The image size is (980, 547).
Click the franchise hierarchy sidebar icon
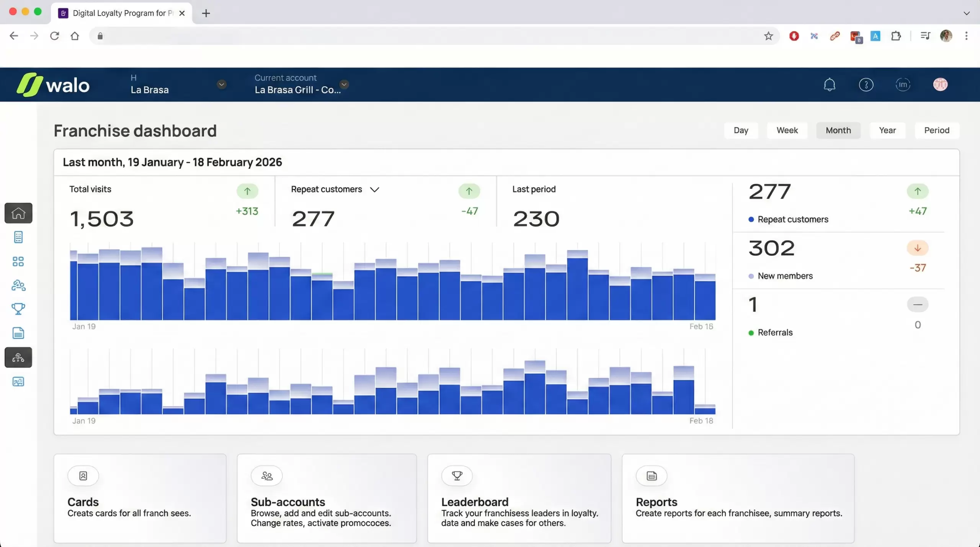[x=18, y=358]
